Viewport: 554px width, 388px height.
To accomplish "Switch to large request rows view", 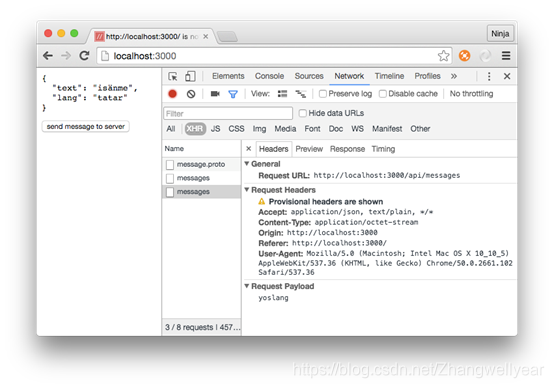I will tap(282, 94).
